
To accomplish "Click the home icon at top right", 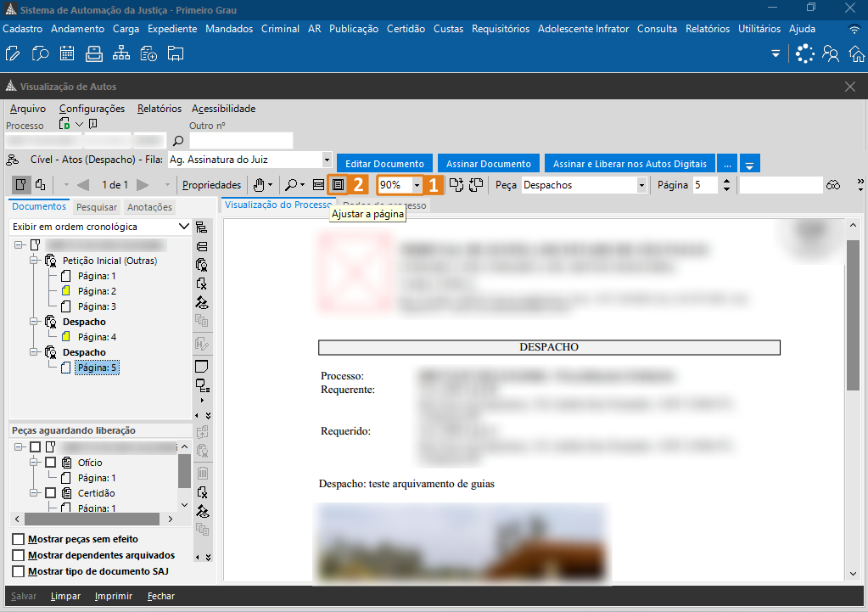I will tap(857, 54).
